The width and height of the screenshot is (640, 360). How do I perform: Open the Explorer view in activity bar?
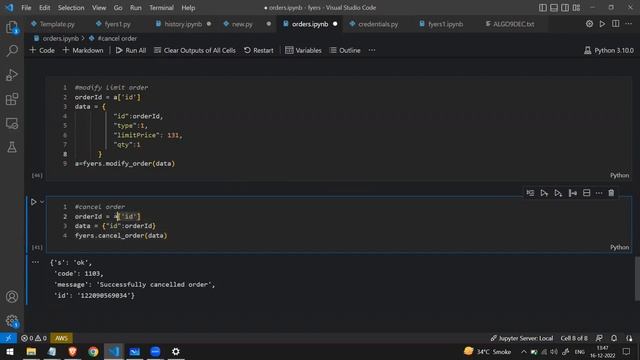[12, 27]
